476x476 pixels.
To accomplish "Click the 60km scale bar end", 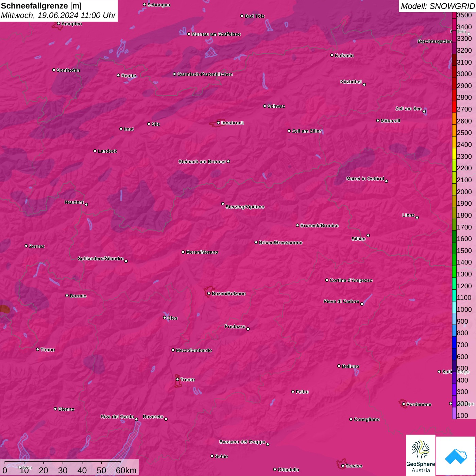I will 121,462.
